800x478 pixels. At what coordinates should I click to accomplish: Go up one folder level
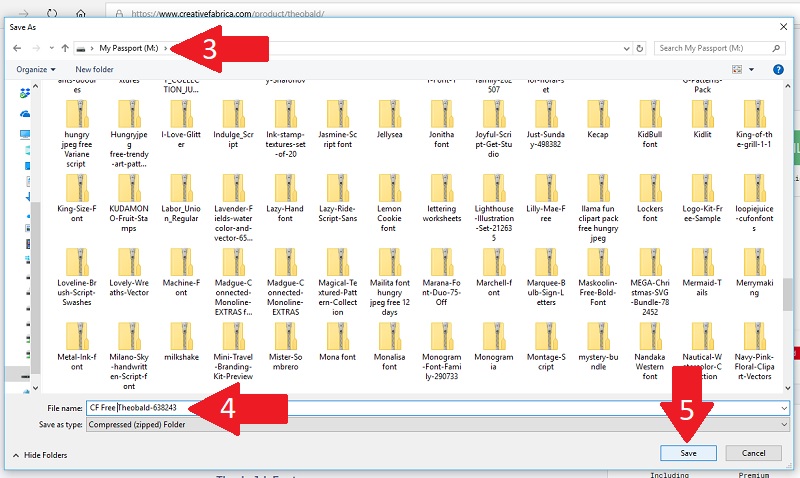65,48
